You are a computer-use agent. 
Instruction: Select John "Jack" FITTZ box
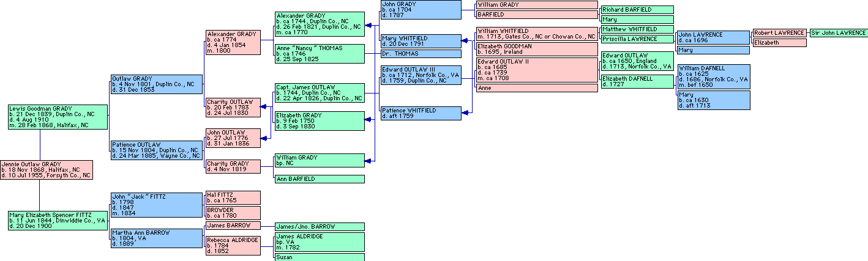pyautogui.click(x=156, y=205)
